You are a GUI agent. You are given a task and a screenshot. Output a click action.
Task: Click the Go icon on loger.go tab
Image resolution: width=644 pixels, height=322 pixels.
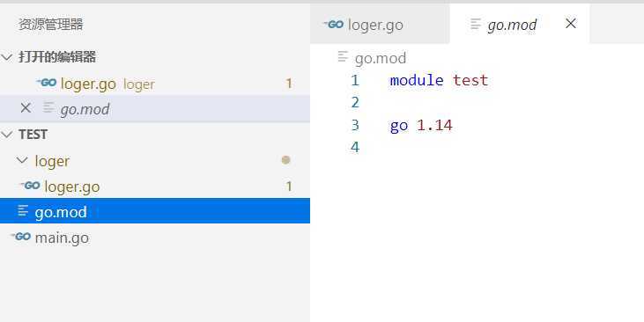[x=334, y=25]
